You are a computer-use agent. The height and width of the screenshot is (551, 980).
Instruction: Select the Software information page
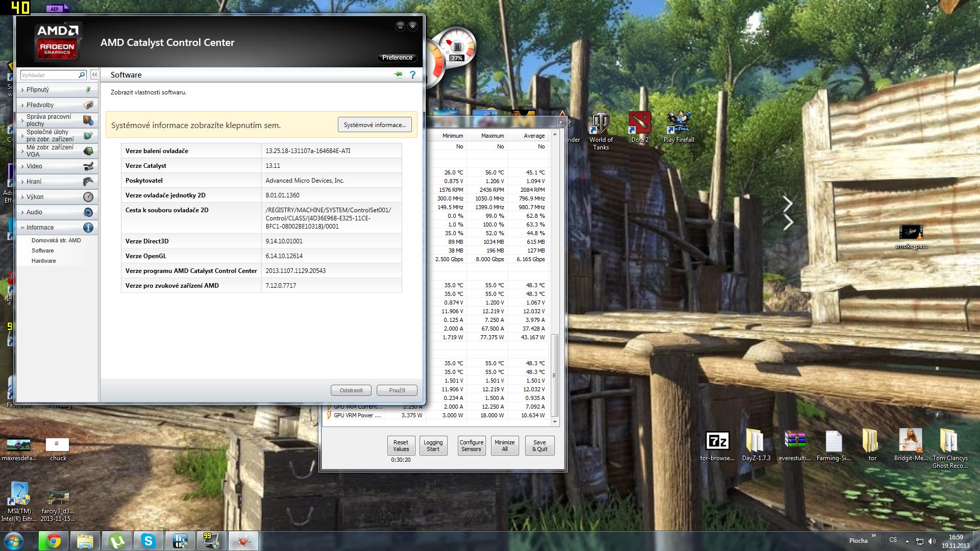[x=42, y=251]
